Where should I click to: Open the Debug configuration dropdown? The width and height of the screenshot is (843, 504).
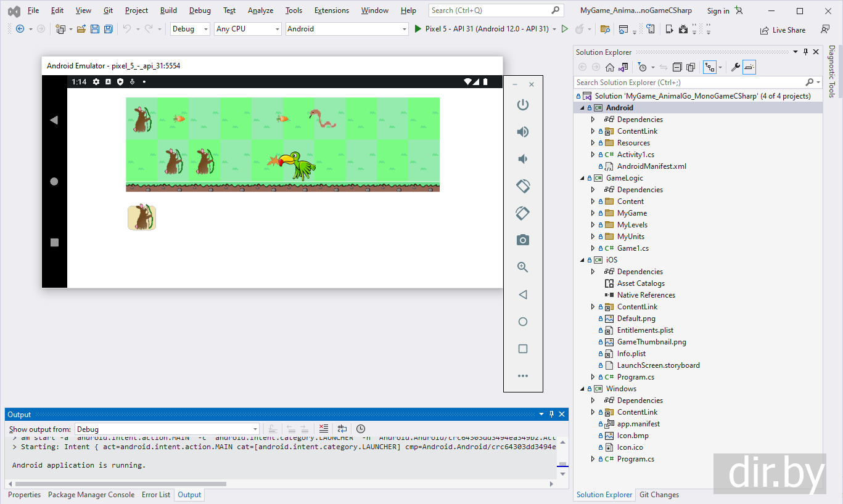coord(190,29)
